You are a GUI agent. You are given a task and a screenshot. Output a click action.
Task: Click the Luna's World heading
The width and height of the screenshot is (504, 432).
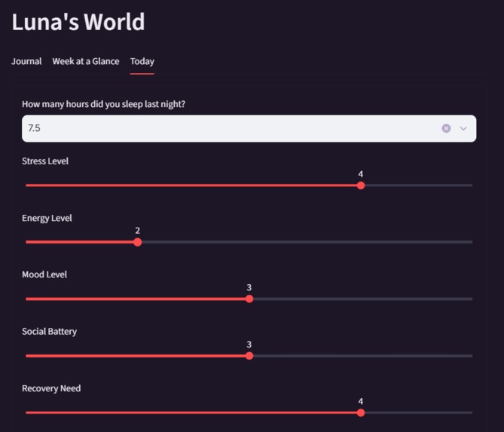point(78,22)
